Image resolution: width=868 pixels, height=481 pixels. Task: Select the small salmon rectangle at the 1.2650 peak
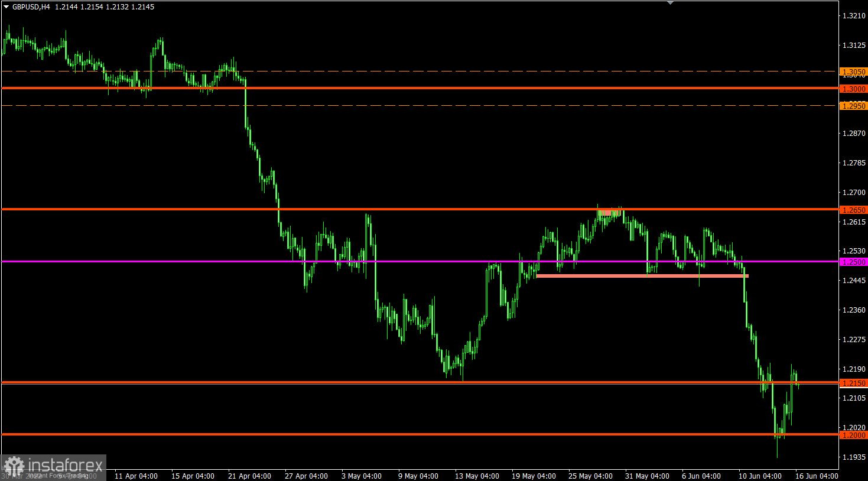pos(610,213)
